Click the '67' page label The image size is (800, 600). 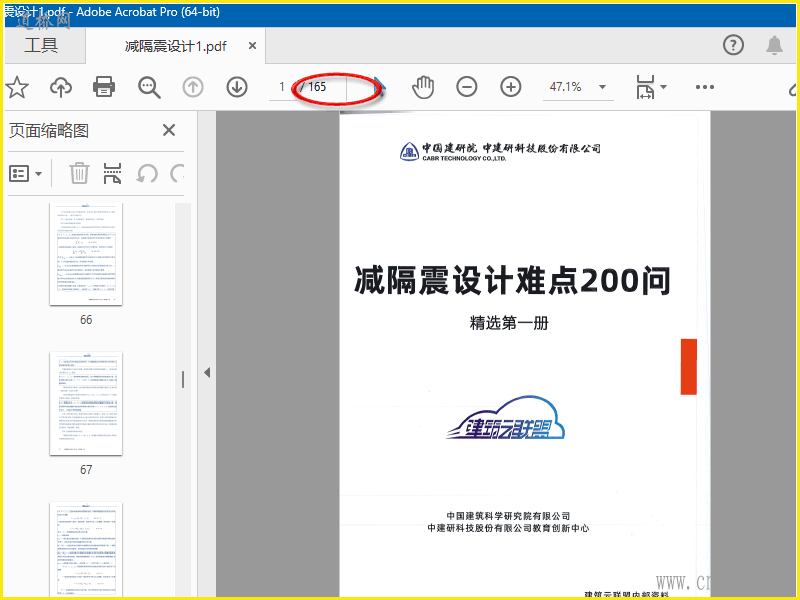tap(86, 469)
